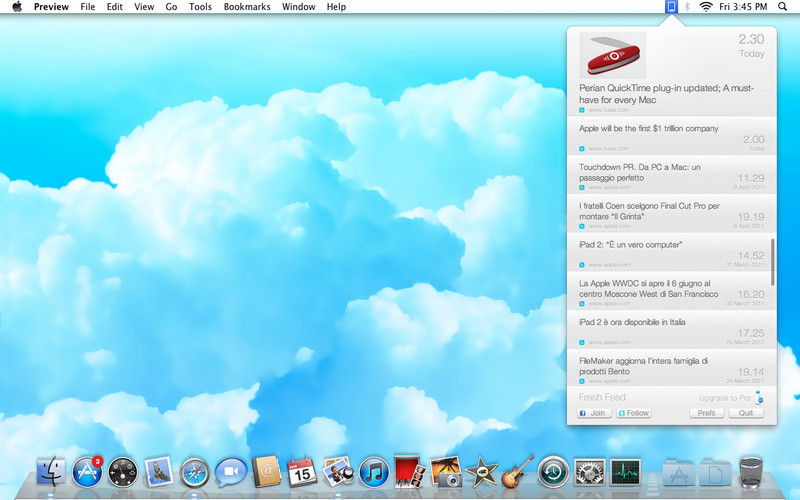Open the Help menu
The height and width of the screenshot is (500, 800).
336,7
